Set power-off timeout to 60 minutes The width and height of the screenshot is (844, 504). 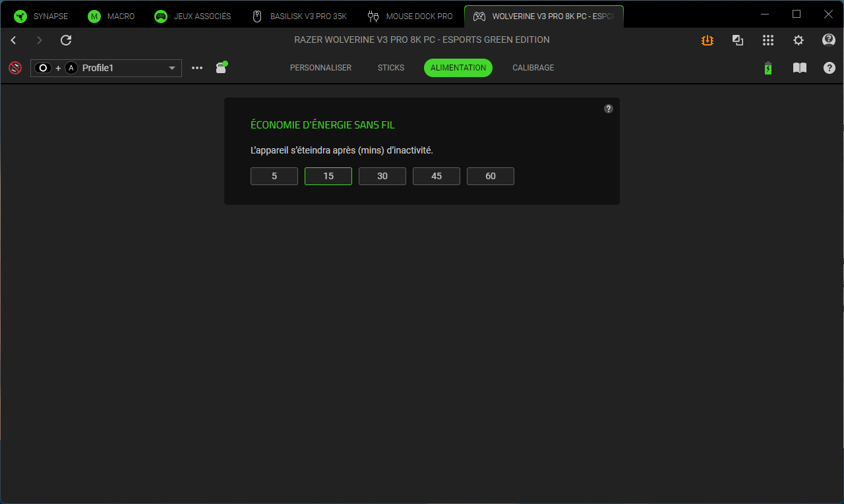[x=491, y=177]
